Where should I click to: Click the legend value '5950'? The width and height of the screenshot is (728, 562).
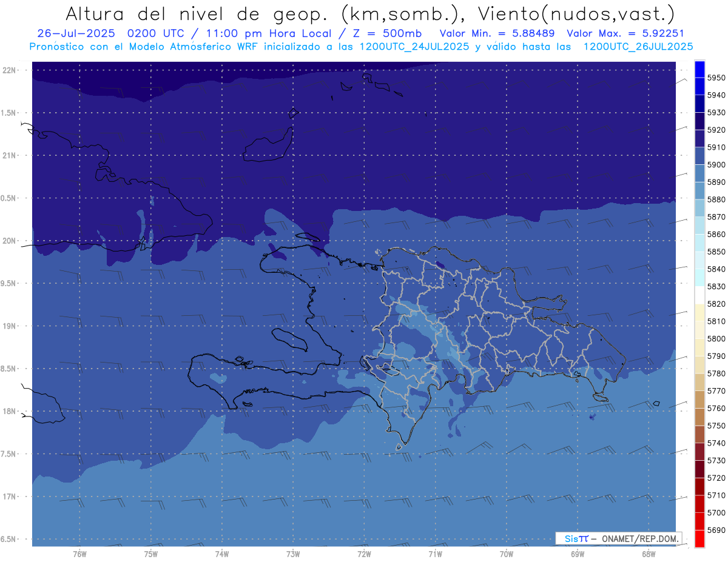click(x=716, y=78)
